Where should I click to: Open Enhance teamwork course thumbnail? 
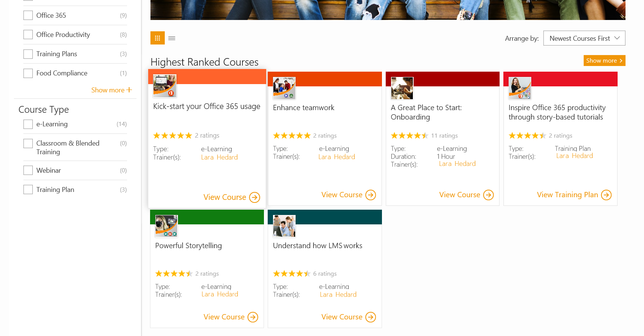point(284,88)
